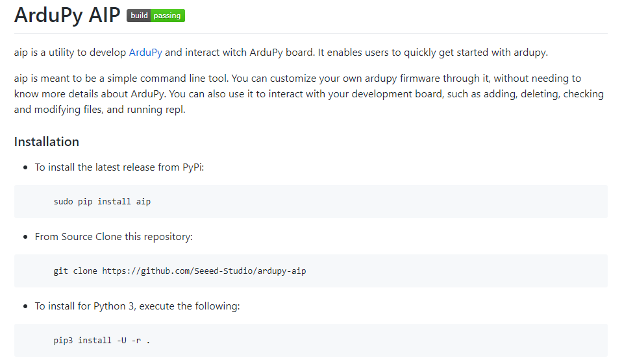
Task: Click the "pip3 install -U -r ." command
Action: (x=102, y=340)
